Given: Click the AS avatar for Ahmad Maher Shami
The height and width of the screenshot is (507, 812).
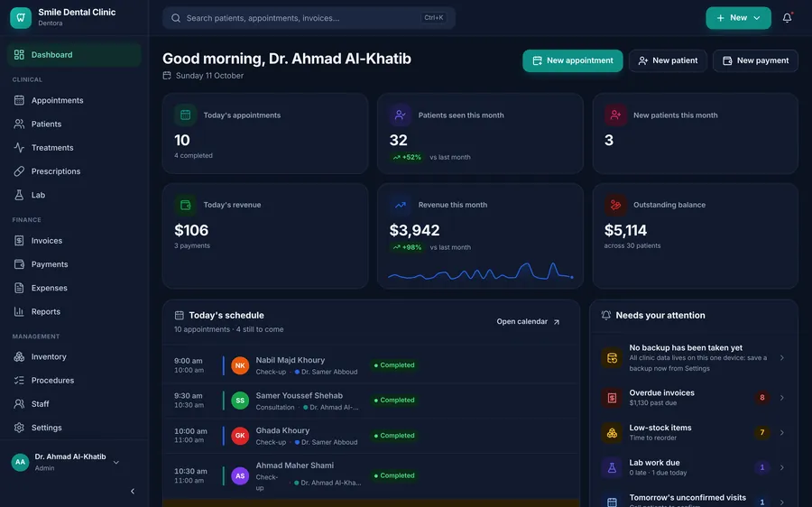Looking at the screenshot, I should pyautogui.click(x=240, y=475).
